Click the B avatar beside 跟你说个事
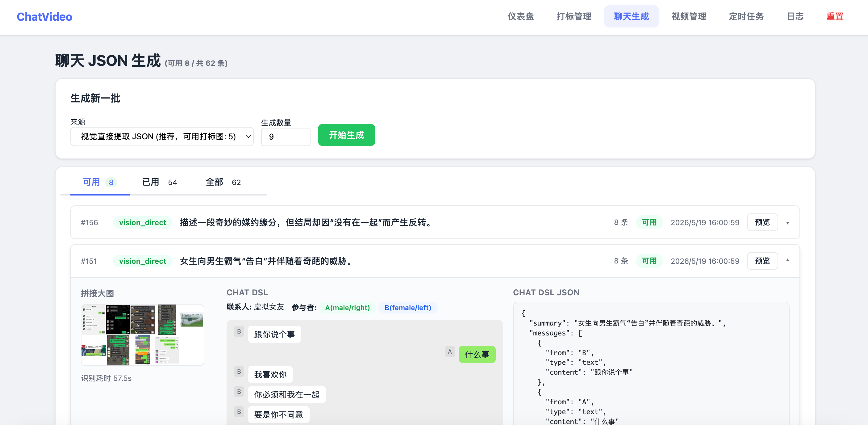Screen dimensions: 868x425 239,332
